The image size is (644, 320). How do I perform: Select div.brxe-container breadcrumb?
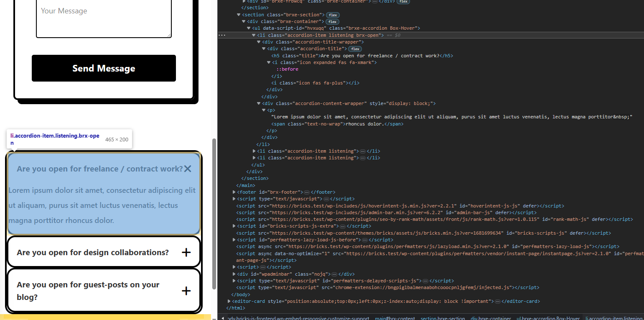(491, 318)
